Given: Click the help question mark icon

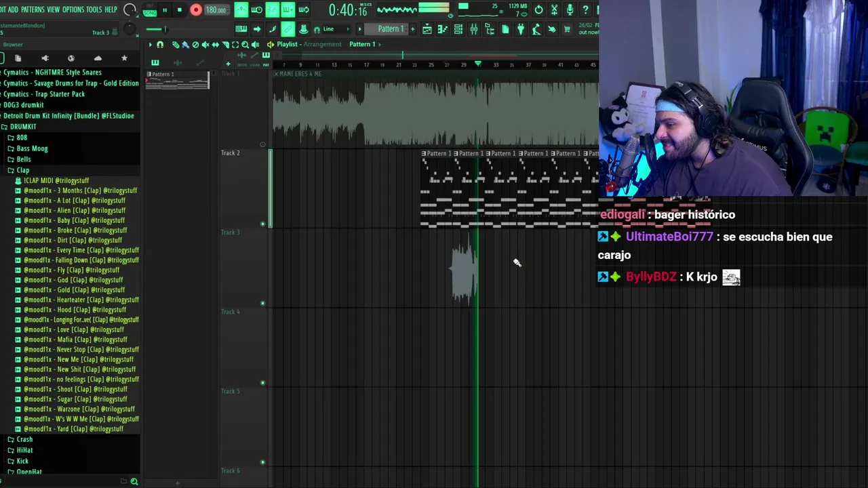Looking at the screenshot, I should [x=585, y=9].
